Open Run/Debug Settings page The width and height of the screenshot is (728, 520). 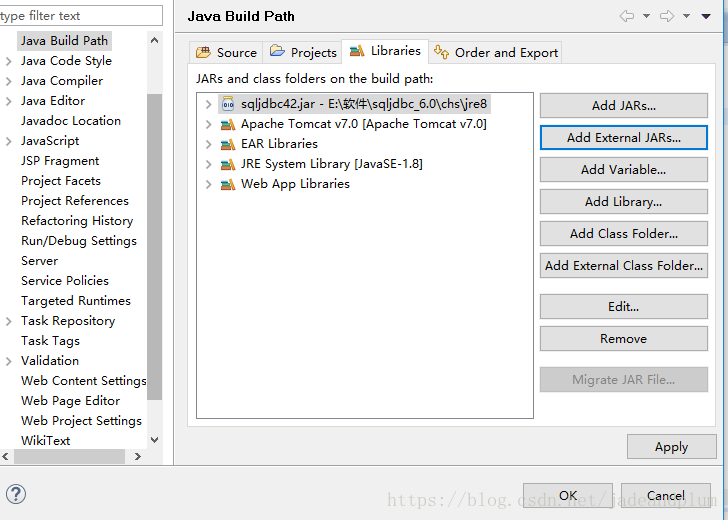(x=79, y=240)
